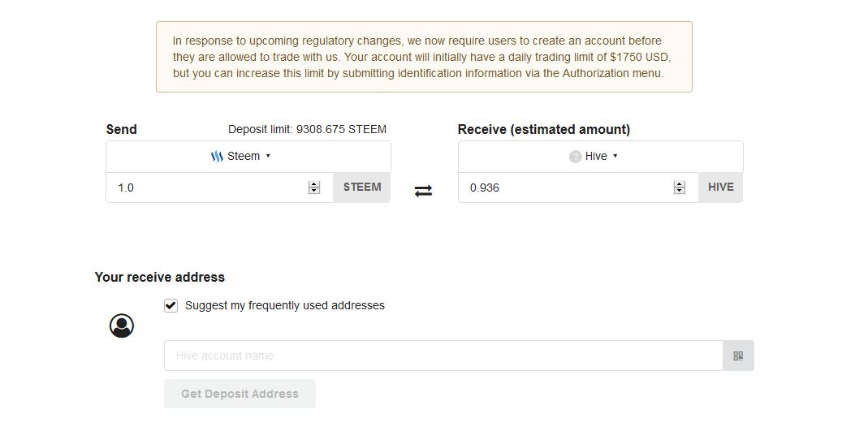Click the HIVE unit label
The height and width of the screenshot is (427, 868).
click(721, 188)
